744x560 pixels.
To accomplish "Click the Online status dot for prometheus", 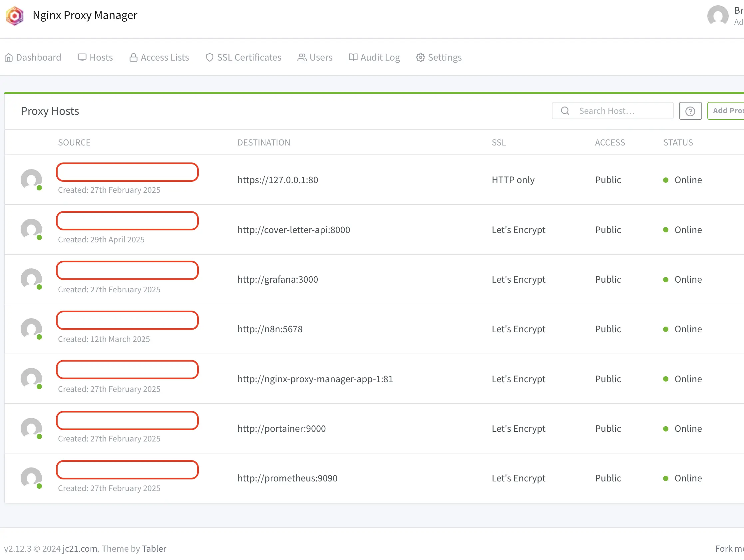I will (666, 478).
